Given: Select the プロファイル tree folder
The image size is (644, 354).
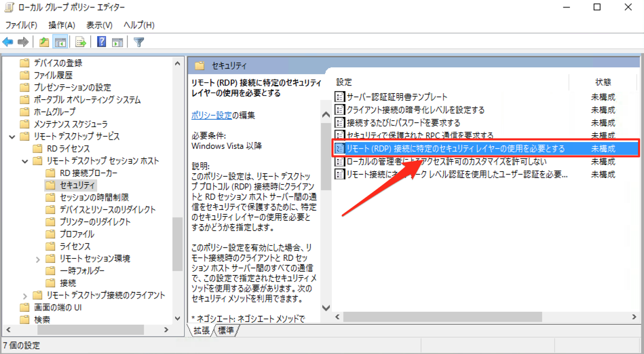Looking at the screenshot, I should pos(77,234).
